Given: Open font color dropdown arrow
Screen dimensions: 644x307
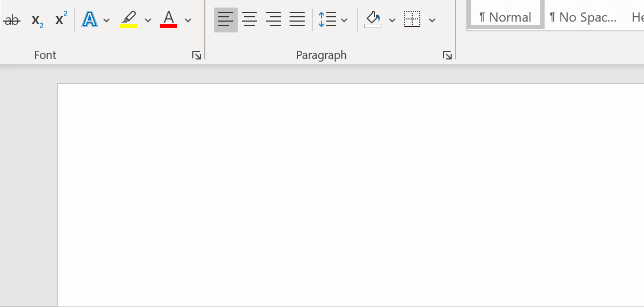Looking at the screenshot, I should point(188,21).
